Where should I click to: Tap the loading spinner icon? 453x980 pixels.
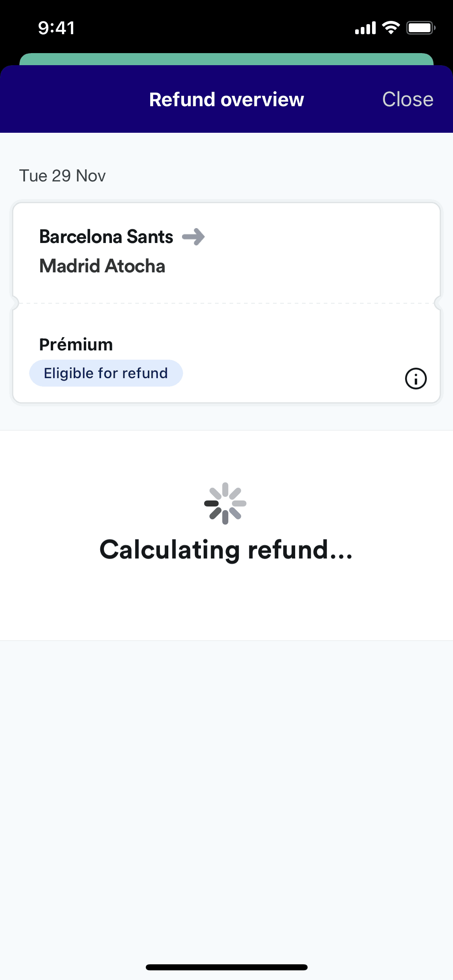pos(225,503)
